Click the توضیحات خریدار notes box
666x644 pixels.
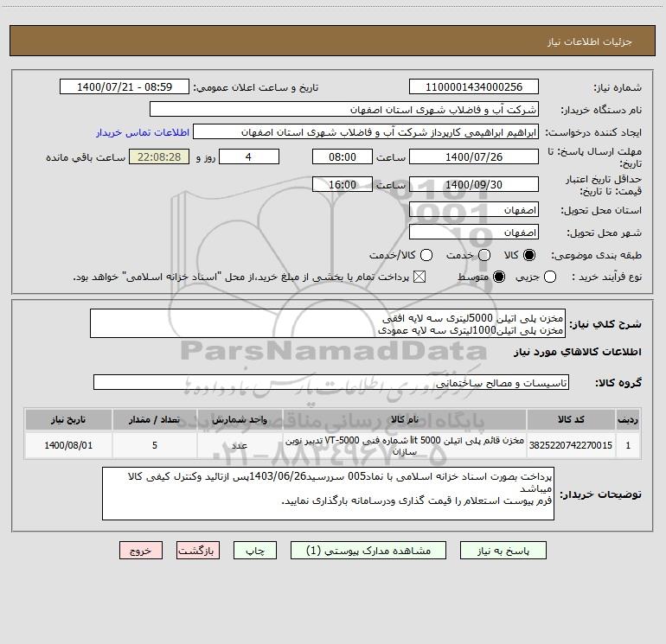click(x=328, y=494)
